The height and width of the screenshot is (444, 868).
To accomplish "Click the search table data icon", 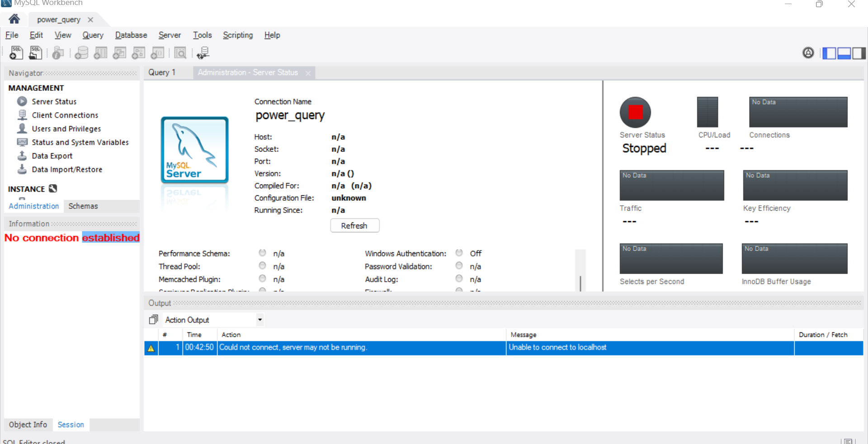I will click(x=180, y=53).
